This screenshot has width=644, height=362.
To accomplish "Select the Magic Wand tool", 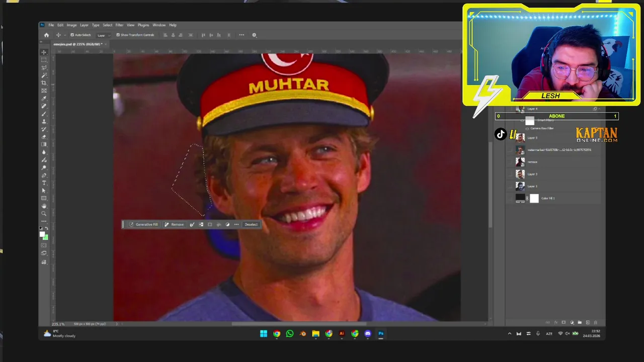I will 44,75.
